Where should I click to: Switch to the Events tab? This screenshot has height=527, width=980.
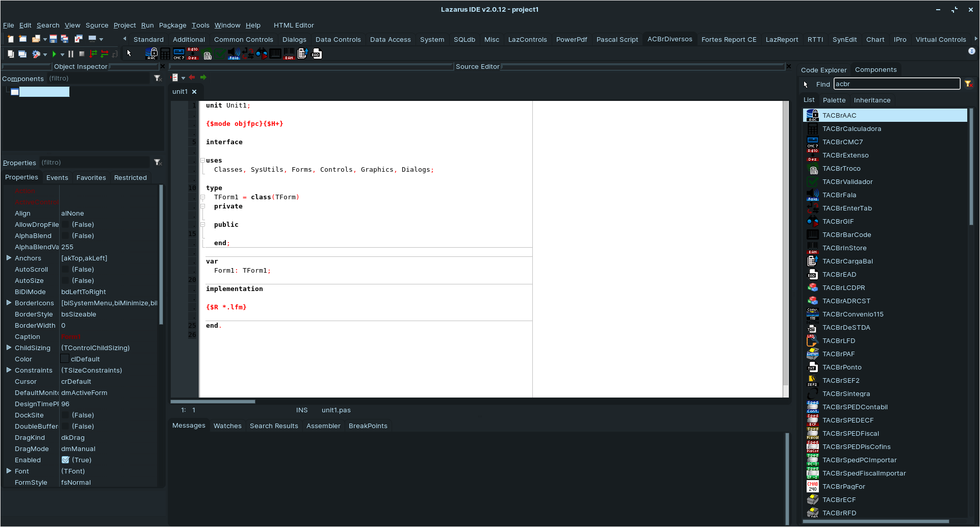pos(57,177)
